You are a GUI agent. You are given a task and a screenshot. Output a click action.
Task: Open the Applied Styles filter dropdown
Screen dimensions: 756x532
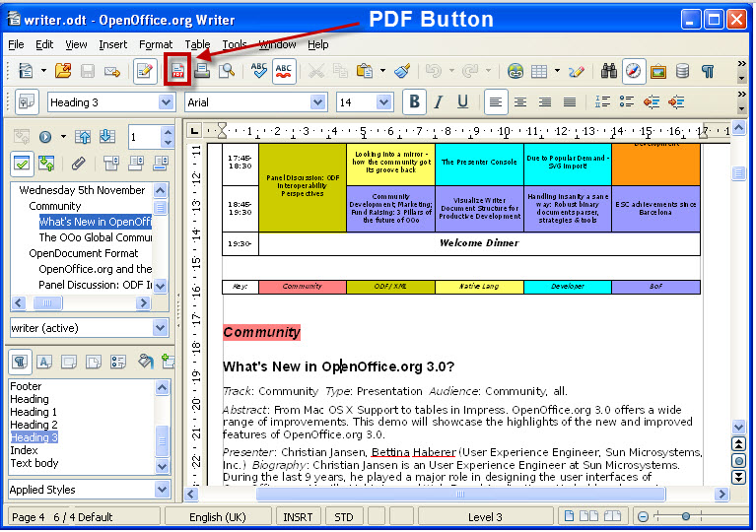[x=162, y=490]
